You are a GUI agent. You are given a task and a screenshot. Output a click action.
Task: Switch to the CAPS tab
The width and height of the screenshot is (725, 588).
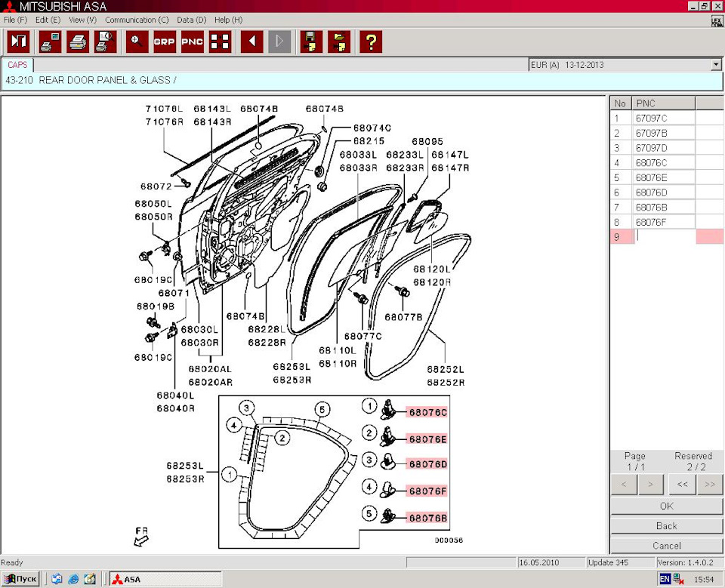pyautogui.click(x=17, y=65)
